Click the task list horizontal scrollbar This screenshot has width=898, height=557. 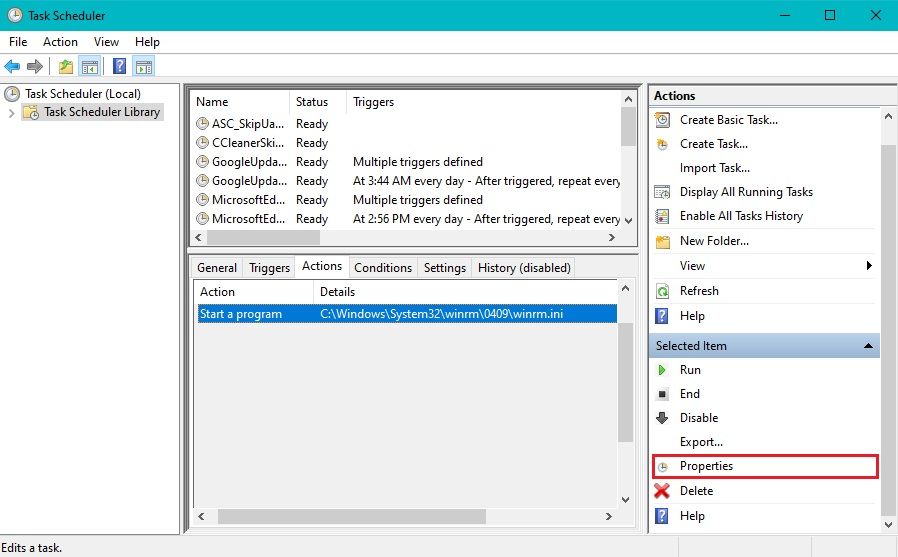[x=265, y=238]
